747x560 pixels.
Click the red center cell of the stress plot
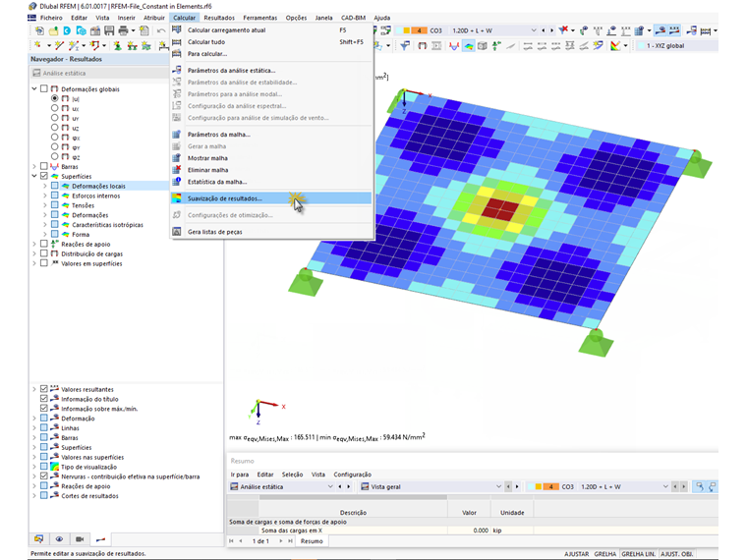pyautogui.click(x=499, y=208)
